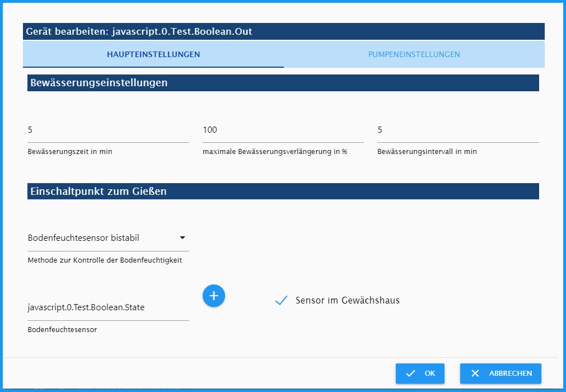Select the Bewässerungsintervall in min input

(458, 130)
